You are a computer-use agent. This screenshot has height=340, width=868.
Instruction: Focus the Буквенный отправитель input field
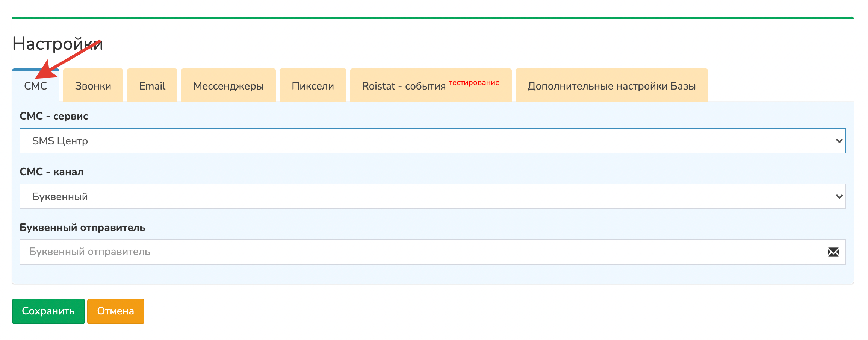433,252
